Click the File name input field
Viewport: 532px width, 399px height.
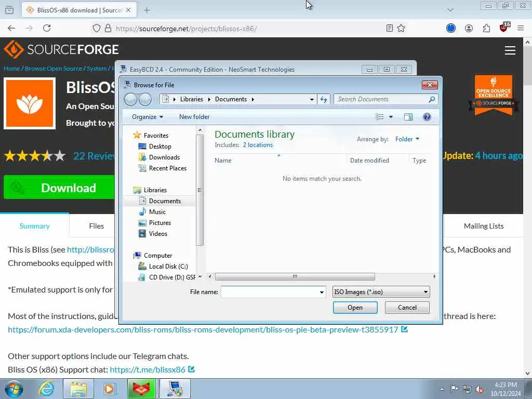pyautogui.click(x=270, y=292)
